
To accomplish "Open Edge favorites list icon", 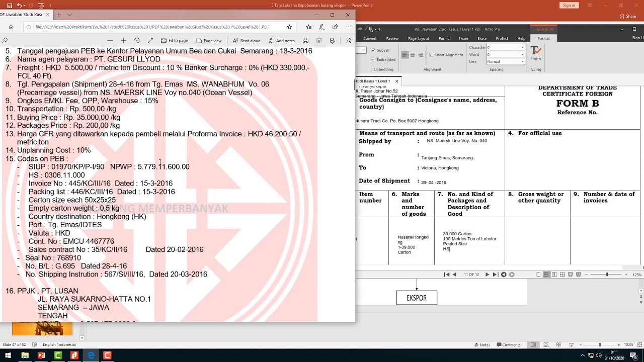I will [308, 27].
